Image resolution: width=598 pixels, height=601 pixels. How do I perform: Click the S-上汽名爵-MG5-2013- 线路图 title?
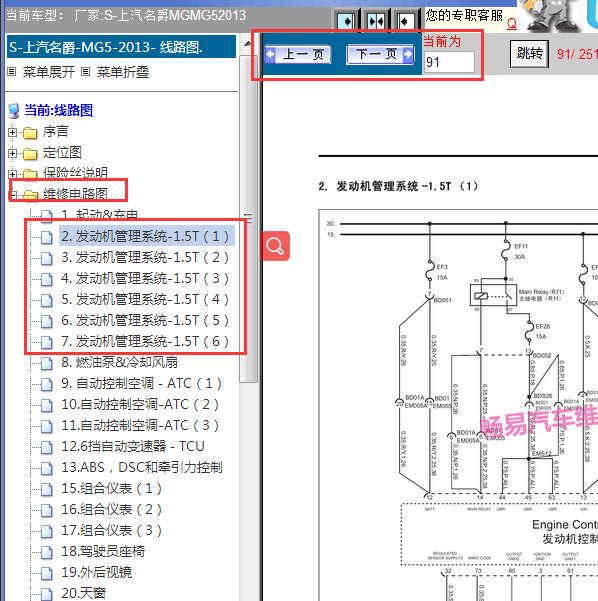click(106, 47)
